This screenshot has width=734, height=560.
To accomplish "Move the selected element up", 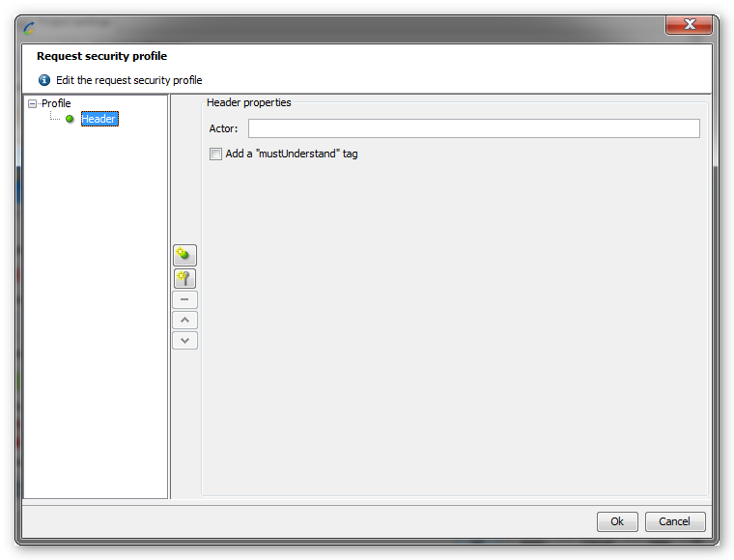I will (x=184, y=320).
